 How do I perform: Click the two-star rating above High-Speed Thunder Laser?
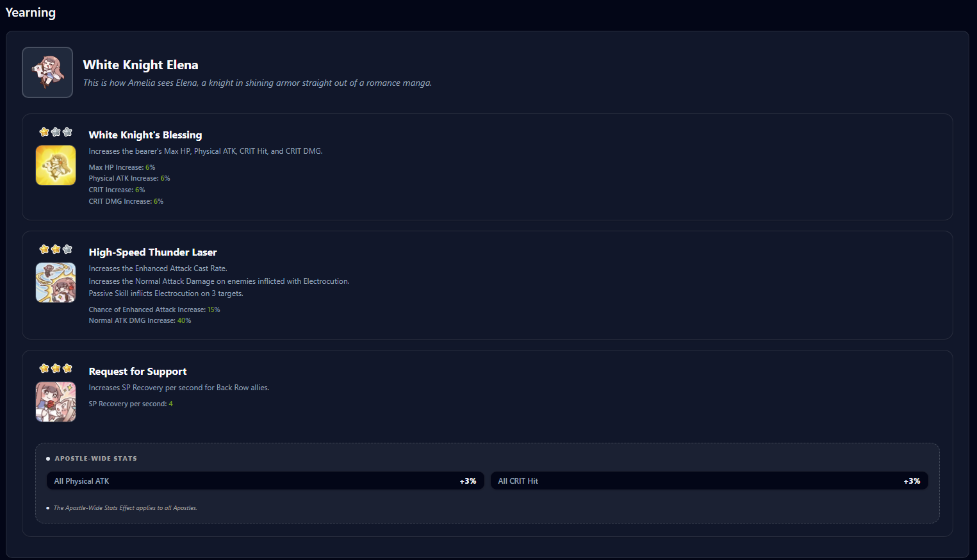click(56, 249)
